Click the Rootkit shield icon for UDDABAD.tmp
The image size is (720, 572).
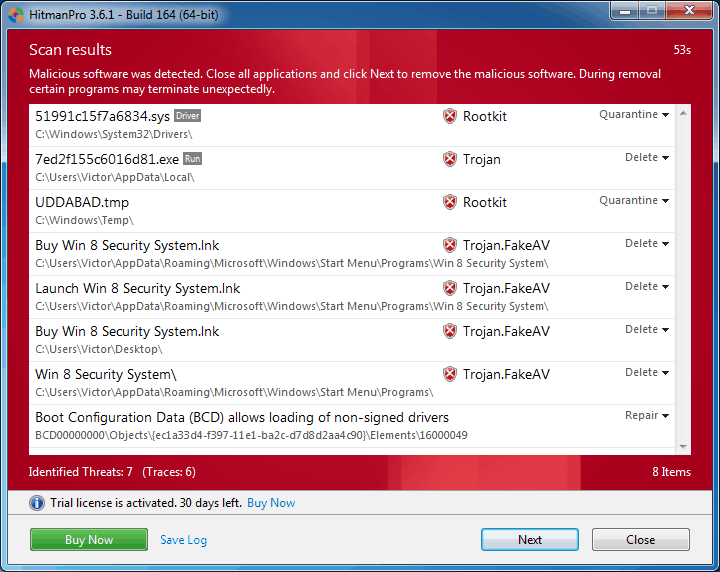[x=450, y=202]
